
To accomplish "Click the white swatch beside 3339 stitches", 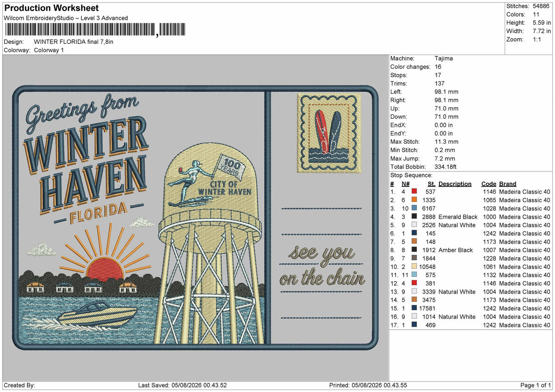I will pyautogui.click(x=414, y=291).
